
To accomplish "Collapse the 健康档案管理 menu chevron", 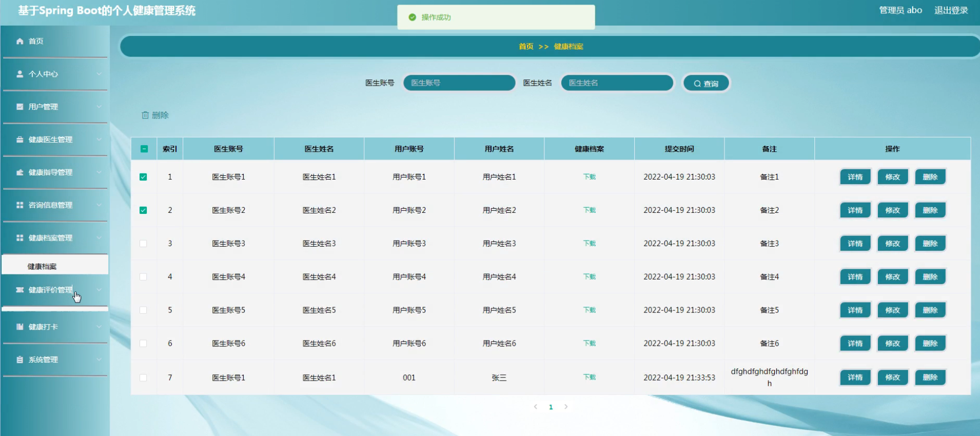I will point(99,238).
